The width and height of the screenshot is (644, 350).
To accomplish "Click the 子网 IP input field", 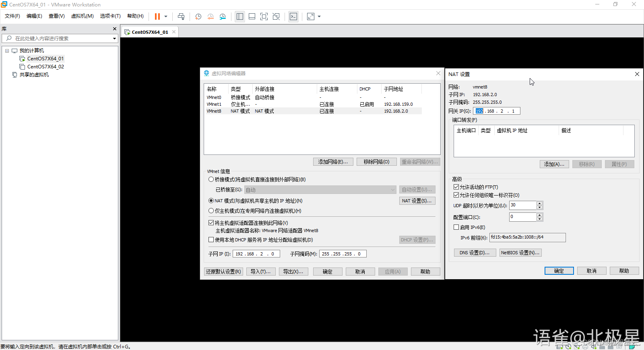I will tap(256, 254).
